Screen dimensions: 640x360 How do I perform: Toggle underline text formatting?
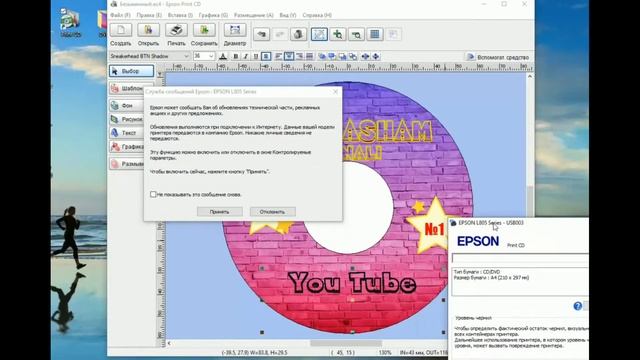coord(256,56)
